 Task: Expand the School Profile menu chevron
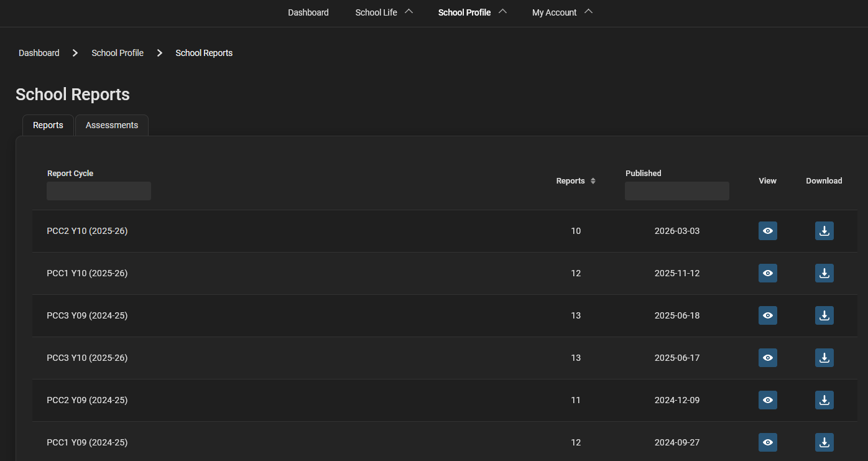click(x=502, y=12)
